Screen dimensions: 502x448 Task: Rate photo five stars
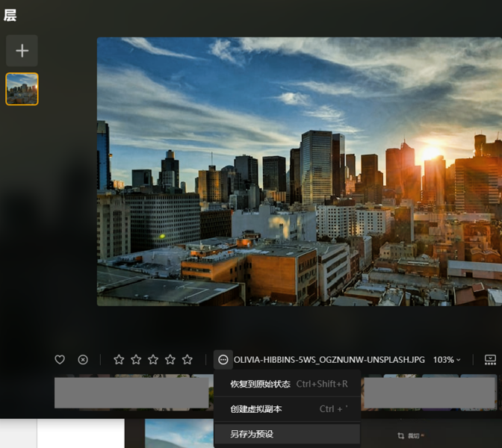tap(188, 360)
